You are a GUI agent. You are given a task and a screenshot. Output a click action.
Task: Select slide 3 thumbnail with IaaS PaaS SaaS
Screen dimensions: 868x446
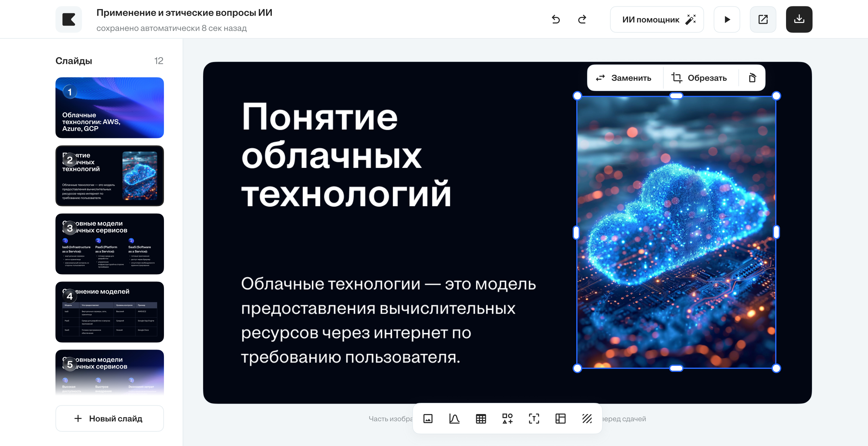click(x=109, y=243)
